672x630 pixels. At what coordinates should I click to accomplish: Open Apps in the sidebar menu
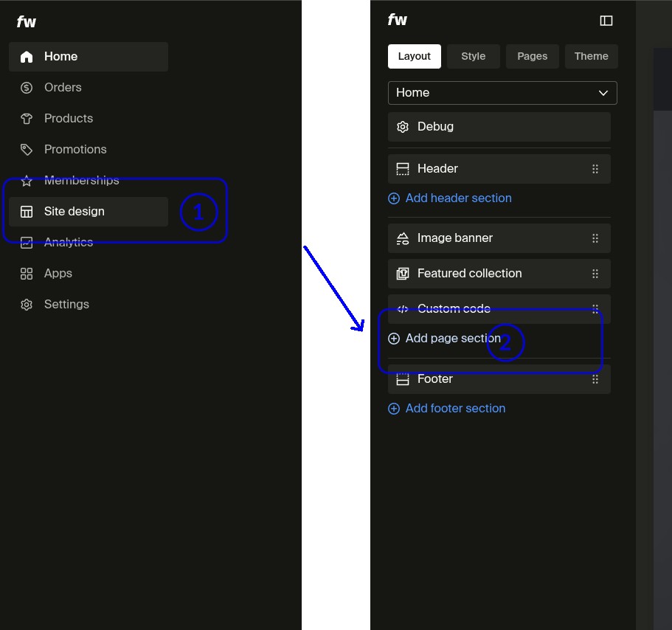pos(89,274)
